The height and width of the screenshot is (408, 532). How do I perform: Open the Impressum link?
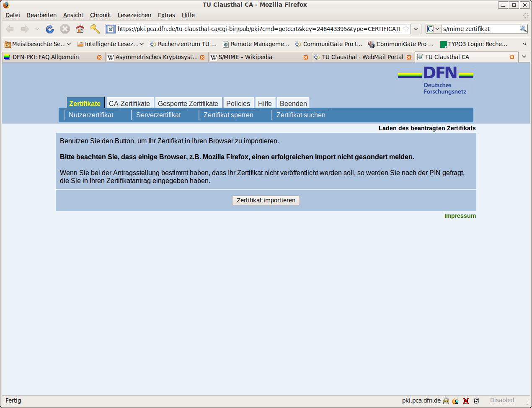tap(460, 216)
